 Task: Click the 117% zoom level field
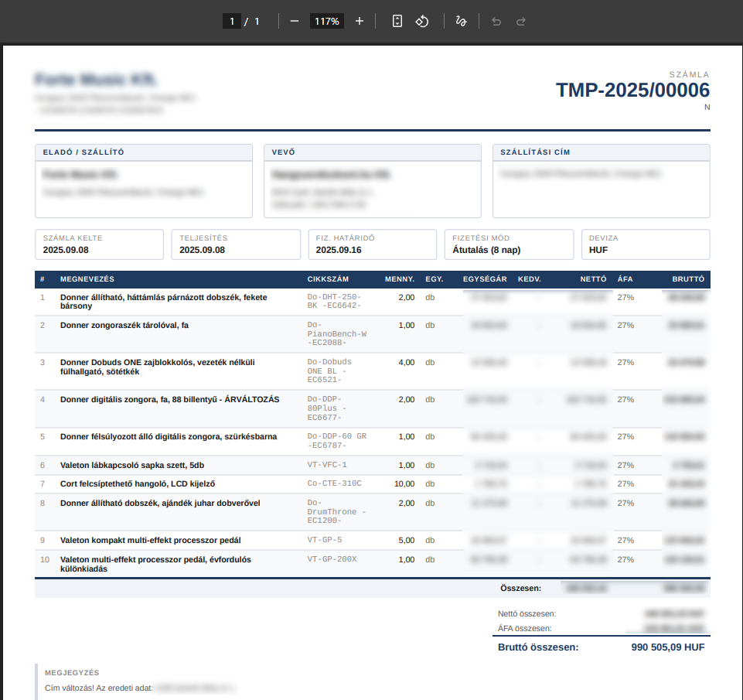coord(326,22)
